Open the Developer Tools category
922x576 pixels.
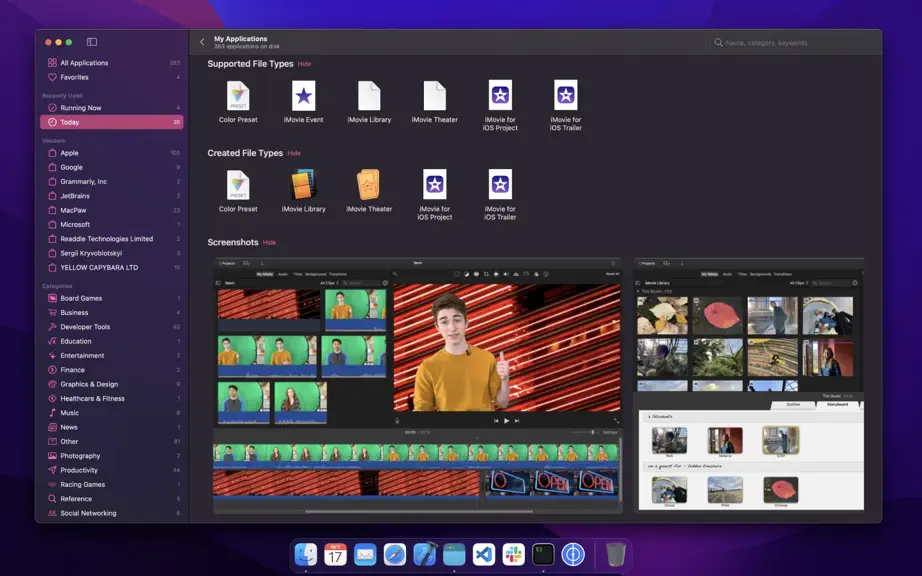coord(112,327)
